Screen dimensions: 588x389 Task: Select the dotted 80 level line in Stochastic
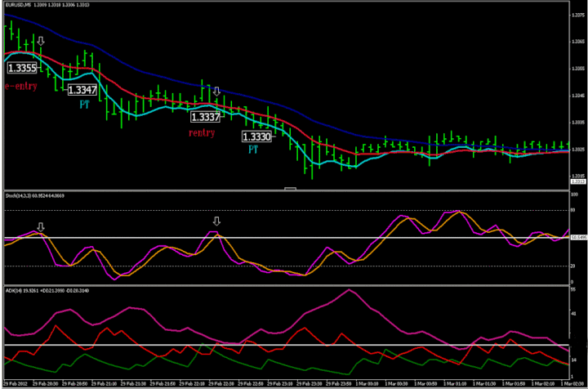click(287, 211)
